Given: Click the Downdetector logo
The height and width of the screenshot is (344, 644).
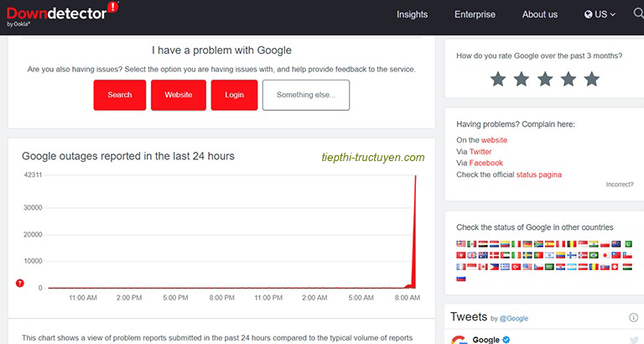Looking at the screenshot, I should (62, 14).
